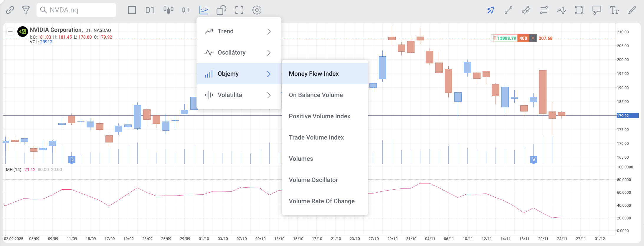Select the horizontal levels tool
Viewport: 644px width, 246px height.
pyautogui.click(x=544, y=10)
